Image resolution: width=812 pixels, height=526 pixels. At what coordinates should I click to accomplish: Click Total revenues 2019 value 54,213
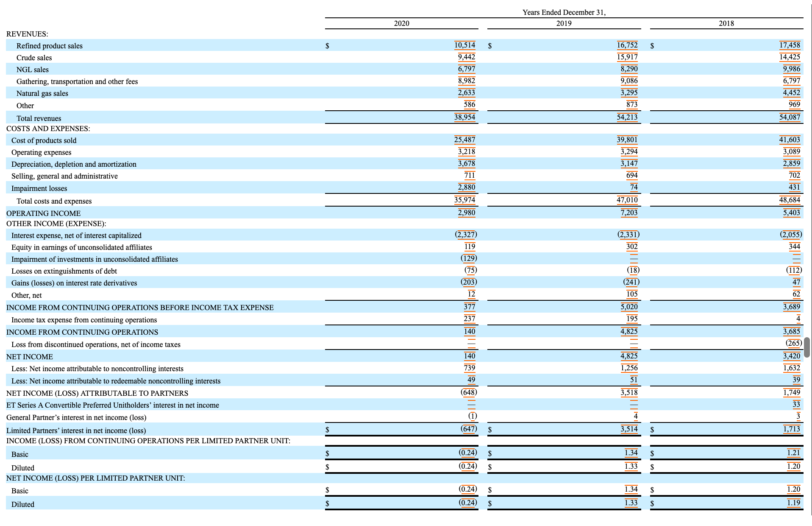[x=627, y=117]
